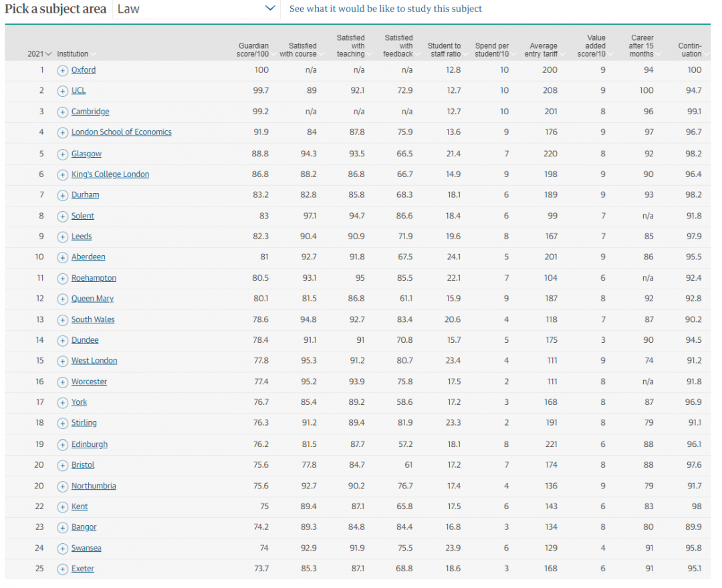Click the plus icon next to Roehampton
The image size is (722, 588).
(x=62, y=278)
